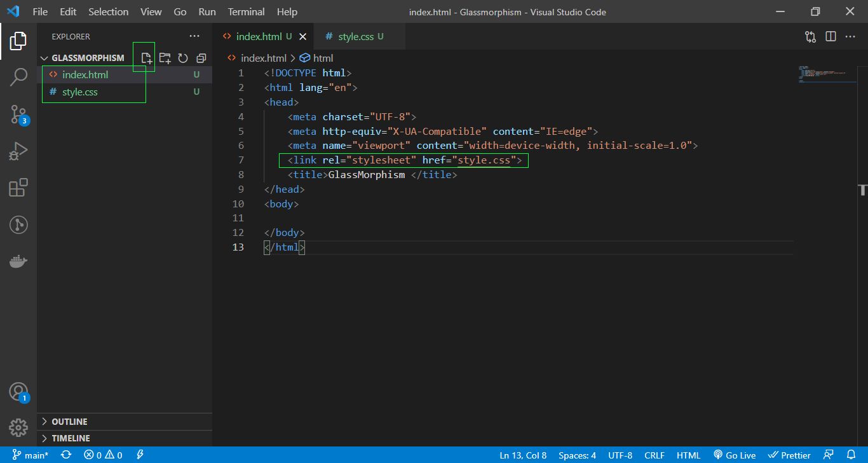This screenshot has height=463, width=868.
Task: Click the breadcrumb separator chevron after index.html
Action: (x=293, y=58)
